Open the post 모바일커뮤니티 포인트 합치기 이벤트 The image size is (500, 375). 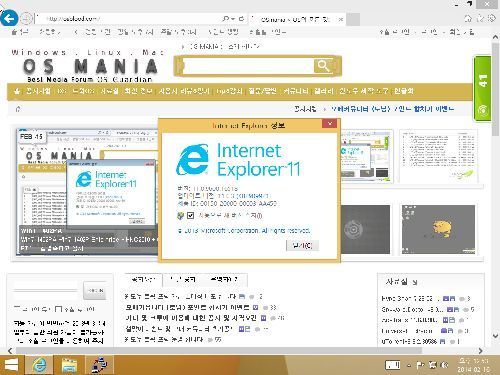(188, 307)
